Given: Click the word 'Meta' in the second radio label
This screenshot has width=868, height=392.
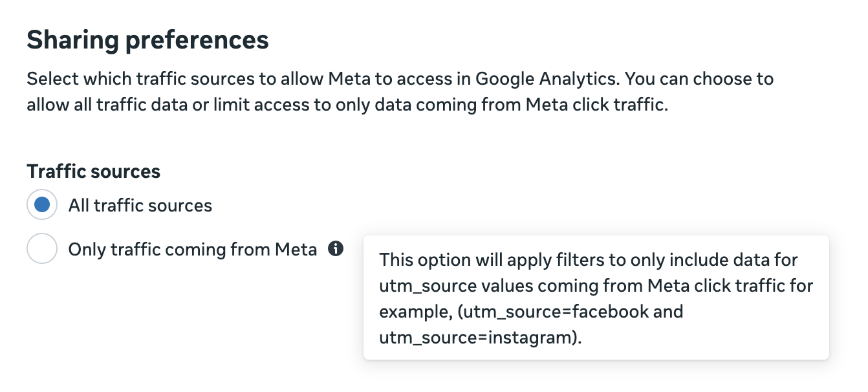Looking at the screenshot, I should tap(296, 249).
